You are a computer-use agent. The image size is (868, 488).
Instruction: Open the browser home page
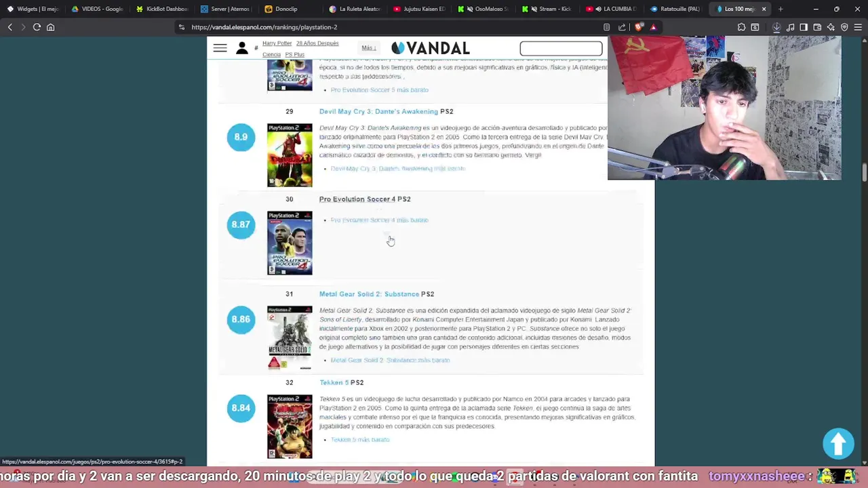pyautogui.click(x=50, y=27)
